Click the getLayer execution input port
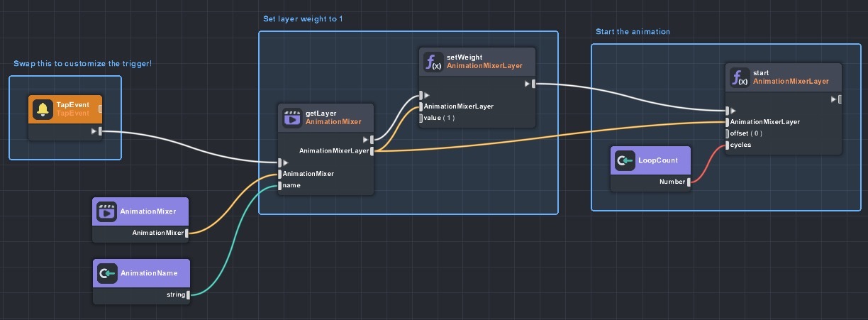Screen dimensions: 868x320 (x=280, y=162)
